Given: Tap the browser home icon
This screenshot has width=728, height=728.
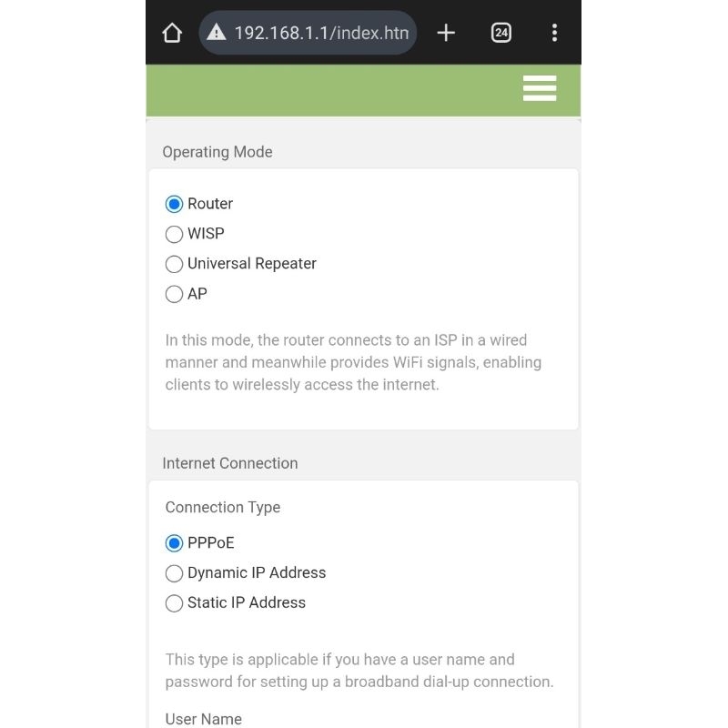Looking at the screenshot, I should (172, 34).
